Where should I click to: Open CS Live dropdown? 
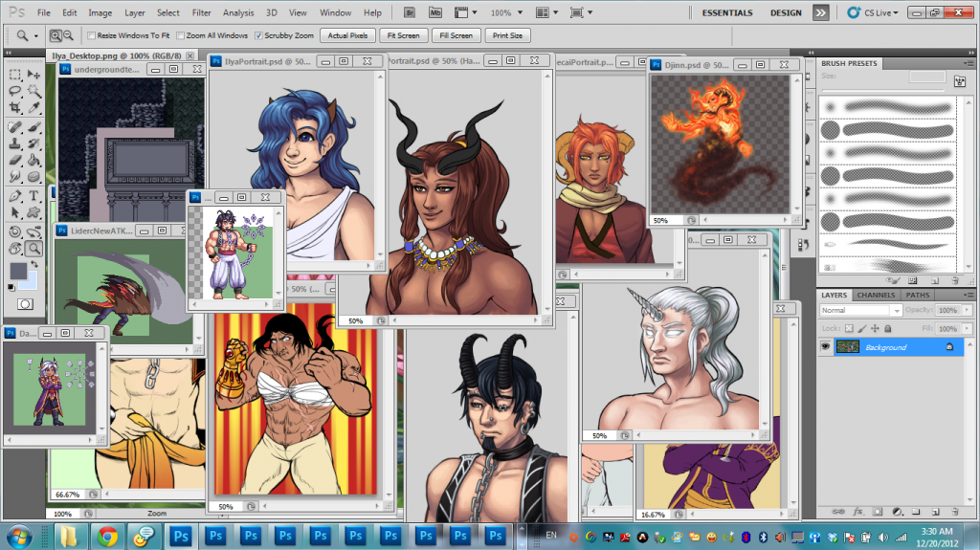pyautogui.click(x=873, y=12)
